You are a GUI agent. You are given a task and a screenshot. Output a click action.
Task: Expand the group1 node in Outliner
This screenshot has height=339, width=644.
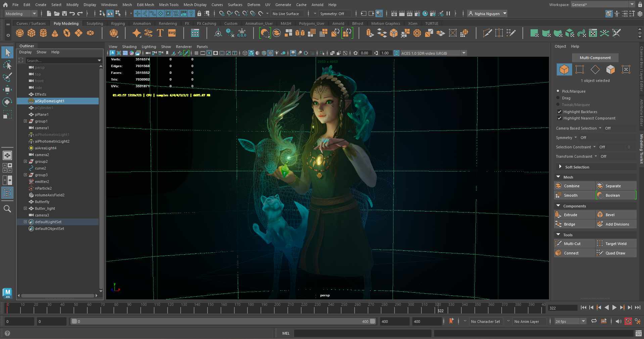tap(25, 121)
